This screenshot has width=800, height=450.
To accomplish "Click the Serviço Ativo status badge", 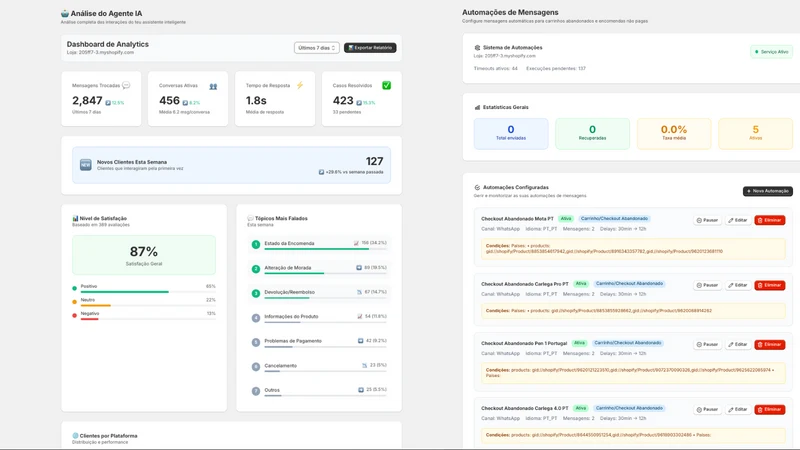I will pyautogui.click(x=771, y=52).
